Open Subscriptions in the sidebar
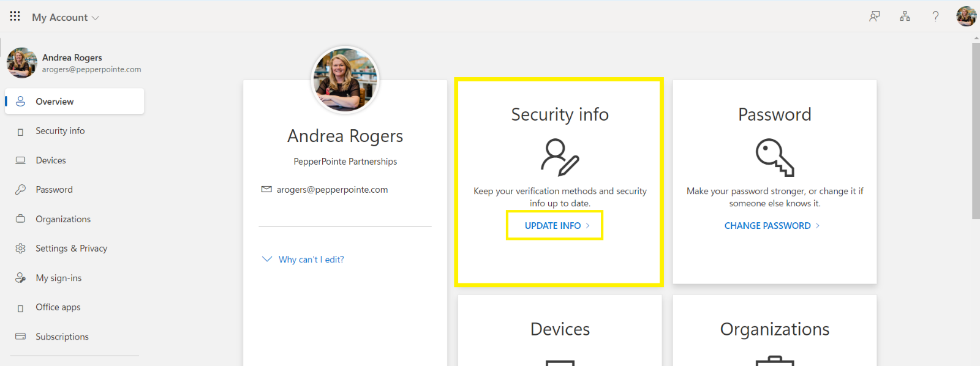The image size is (980, 366). (x=62, y=337)
